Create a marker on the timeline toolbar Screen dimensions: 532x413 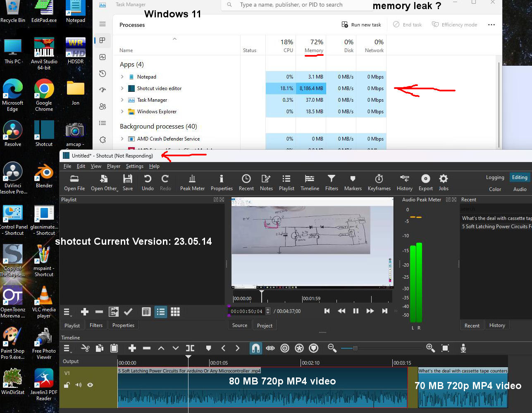(x=208, y=348)
